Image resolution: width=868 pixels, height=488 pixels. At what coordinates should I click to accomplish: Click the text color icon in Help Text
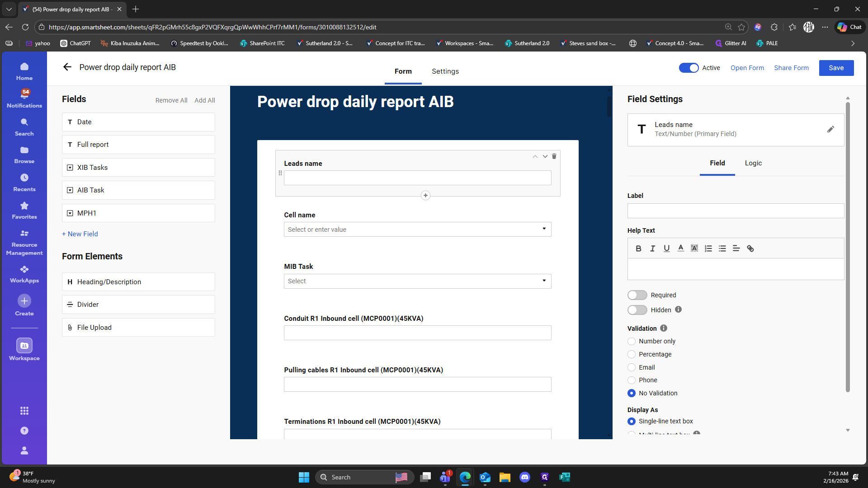tap(680, 249)
